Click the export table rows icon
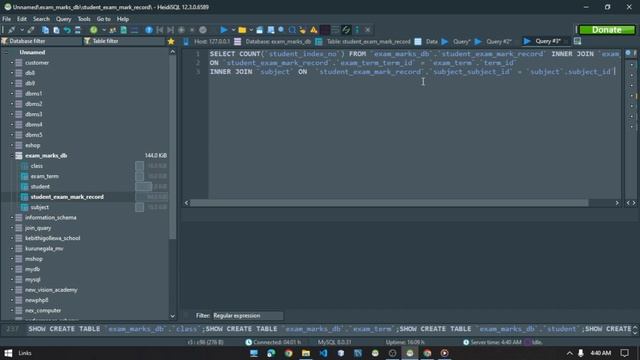The height and width of the screenshot is (360, 640). coord(124,30)
